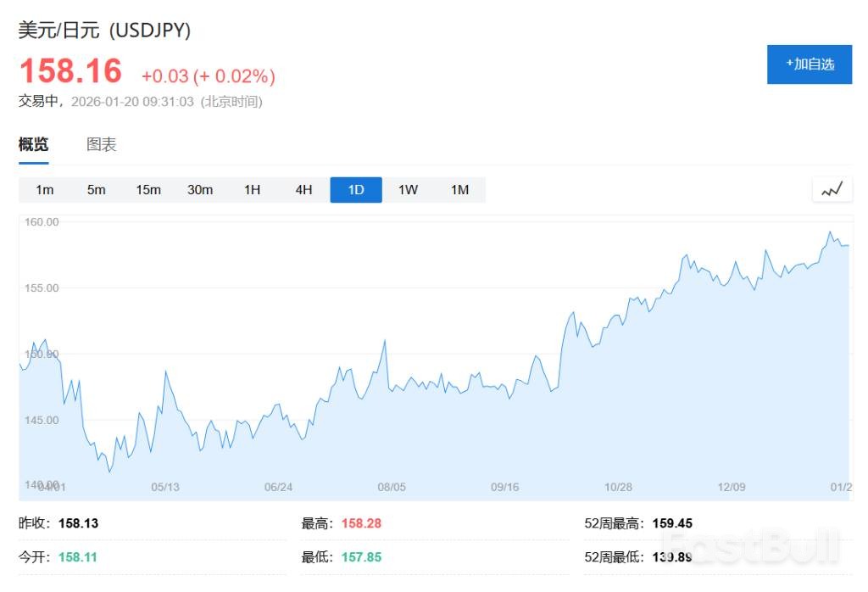This screenshot has height=592, width=868.
Task: Switch chart to 15m interval
Action: 148,190
